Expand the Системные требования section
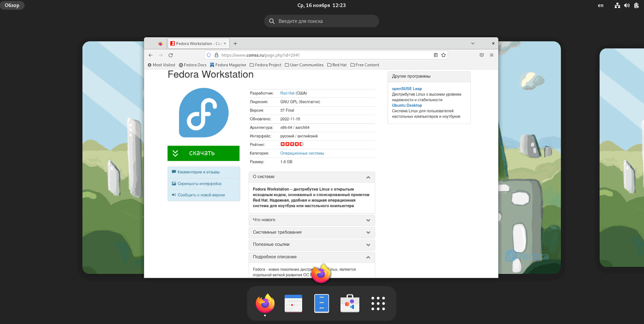644x324 pixels. pyautogui.click(x=312, y=232)
